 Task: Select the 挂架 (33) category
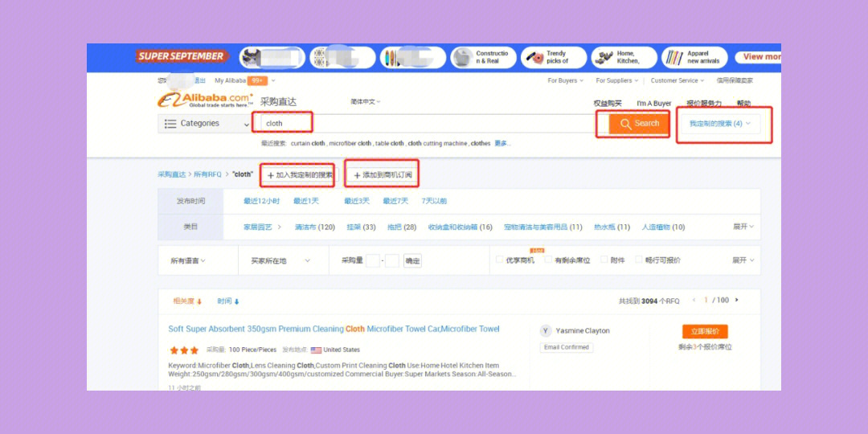(x=361, y=227)
